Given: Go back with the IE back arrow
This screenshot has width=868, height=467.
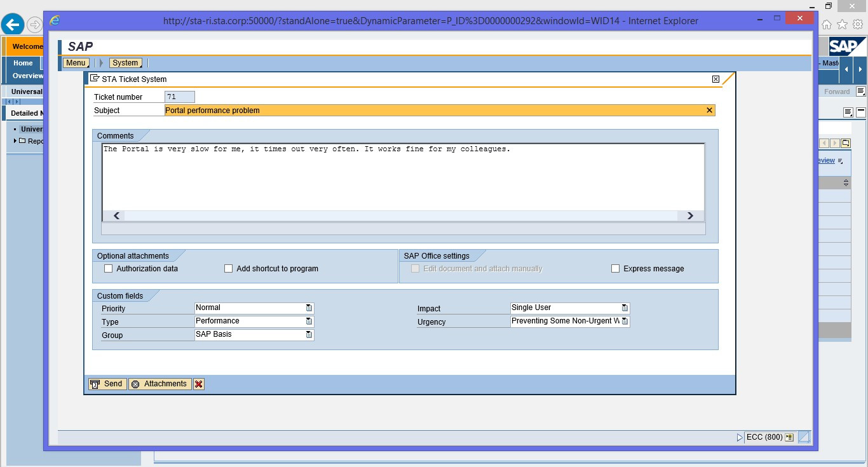Looking at the screenshot, I should click(x=13, y=25).
